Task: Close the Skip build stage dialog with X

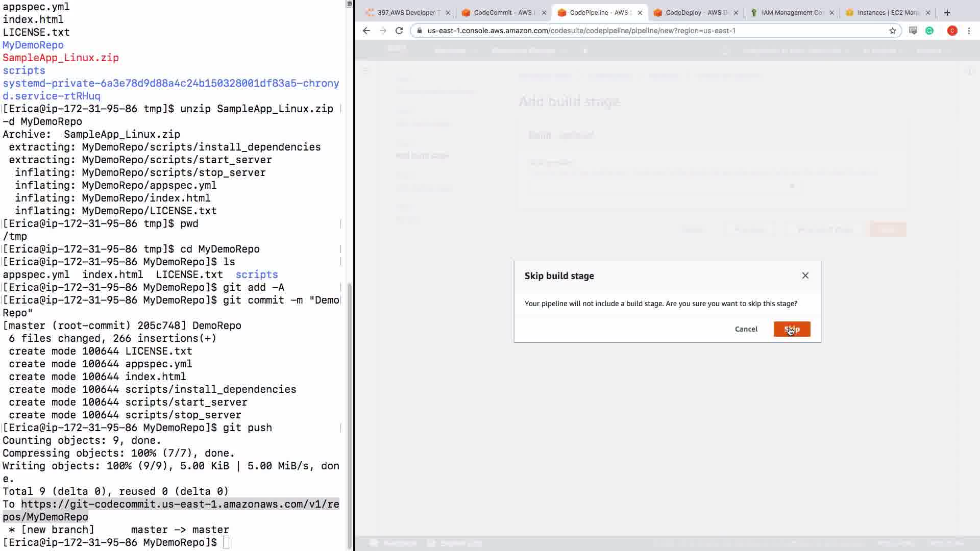Action: (805, 275)
